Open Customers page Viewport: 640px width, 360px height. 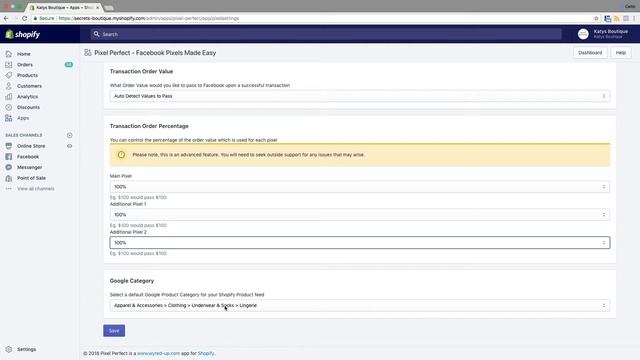pyautogui.click(x=29, y=86)
